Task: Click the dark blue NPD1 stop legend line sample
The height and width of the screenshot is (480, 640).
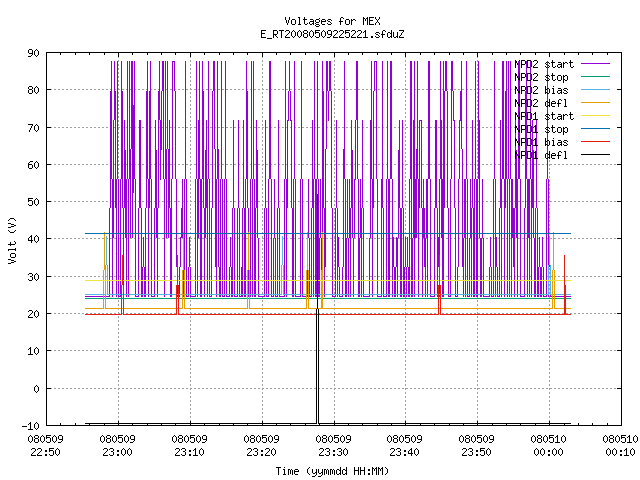Action: coord(596,129)
